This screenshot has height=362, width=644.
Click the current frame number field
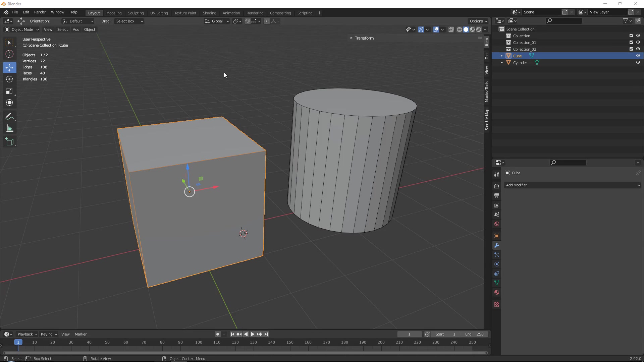(410, 334)
